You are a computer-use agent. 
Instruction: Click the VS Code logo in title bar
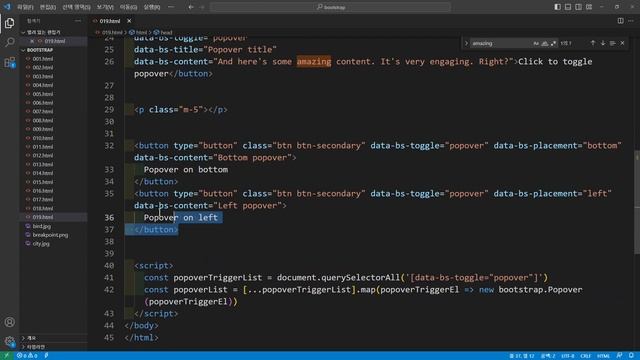(x=7, y=7)
